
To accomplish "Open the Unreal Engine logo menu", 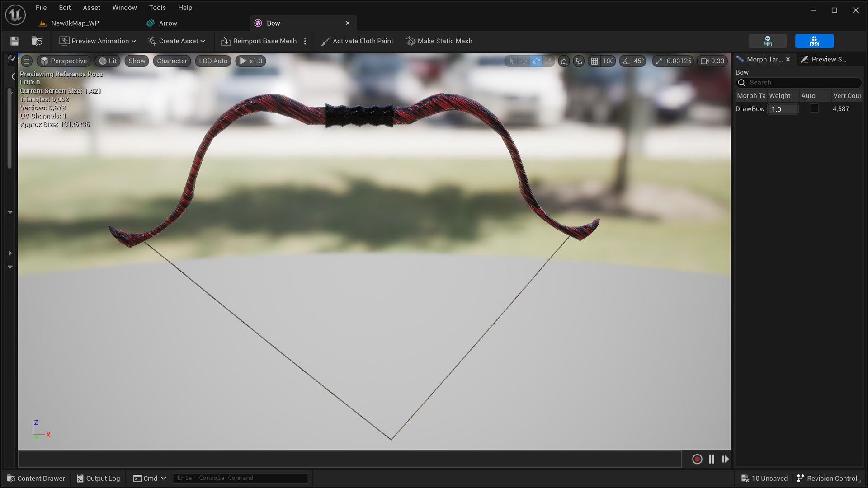I will click(15, 15).
